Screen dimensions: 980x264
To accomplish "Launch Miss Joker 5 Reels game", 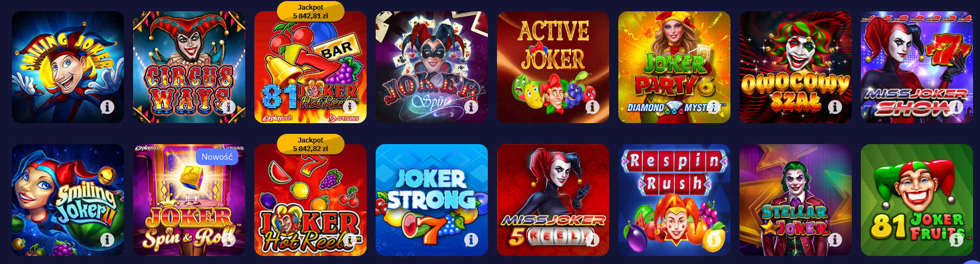I will coord(553,200).
